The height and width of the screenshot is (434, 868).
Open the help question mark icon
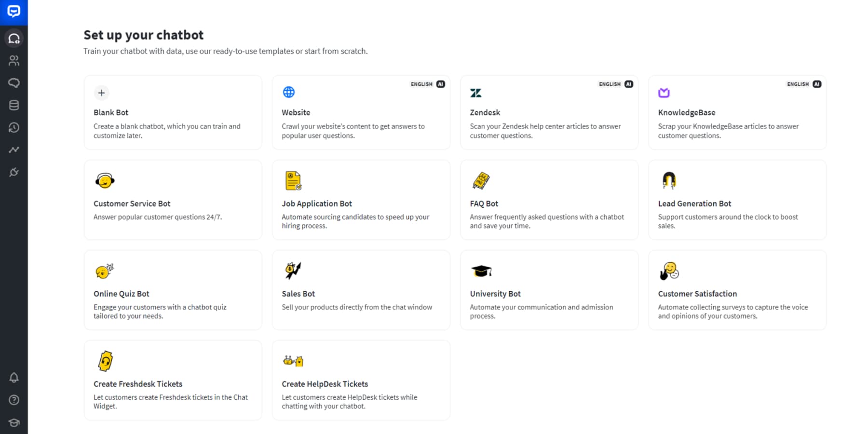coord(14,400)
